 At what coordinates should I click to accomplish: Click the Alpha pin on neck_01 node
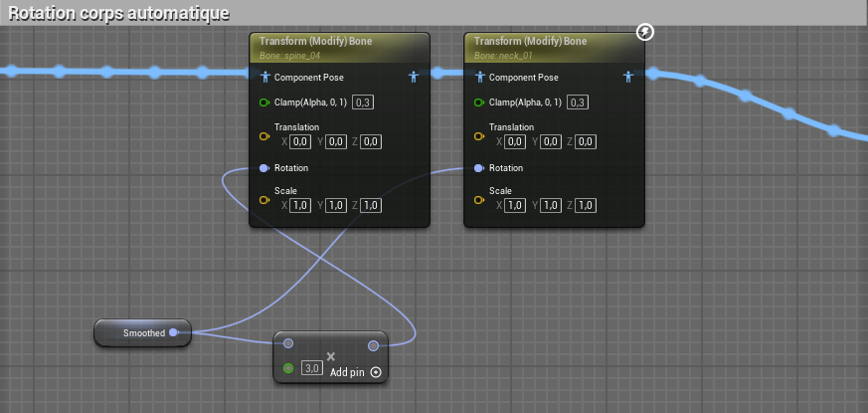pyautogui.click(x=479, y=103)
